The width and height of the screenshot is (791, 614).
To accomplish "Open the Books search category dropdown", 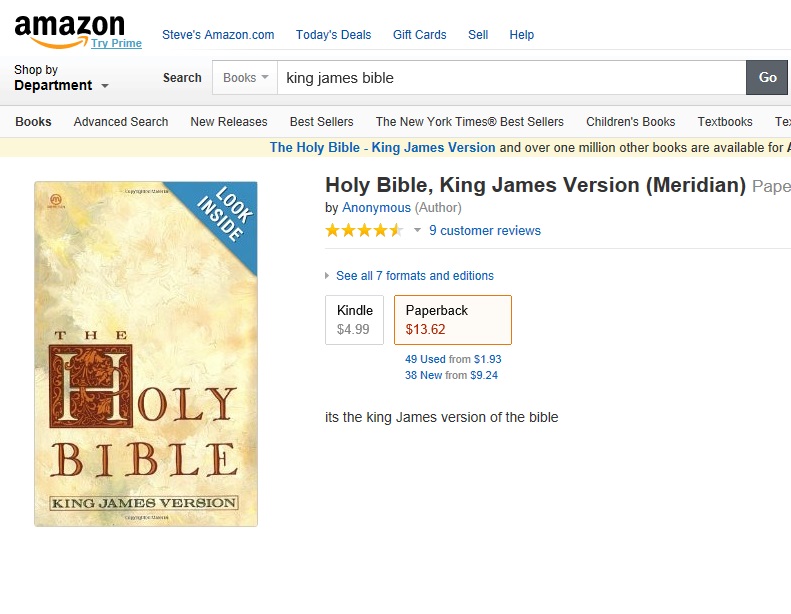I will point(245,78).
